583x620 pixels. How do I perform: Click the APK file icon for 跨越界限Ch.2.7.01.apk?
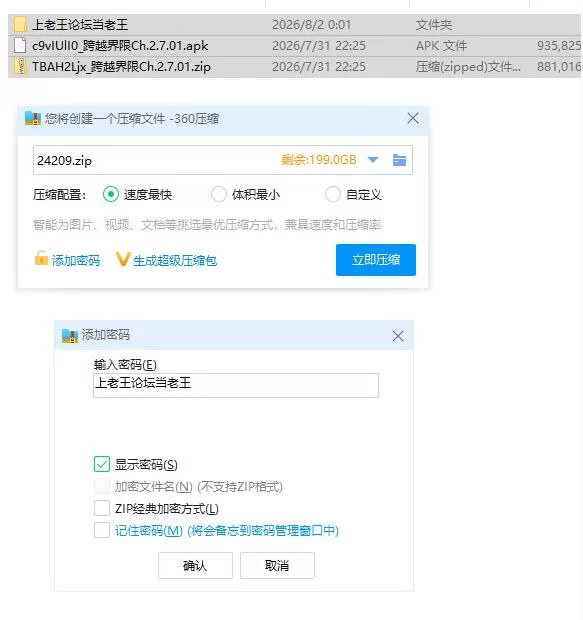pos(20,45)
